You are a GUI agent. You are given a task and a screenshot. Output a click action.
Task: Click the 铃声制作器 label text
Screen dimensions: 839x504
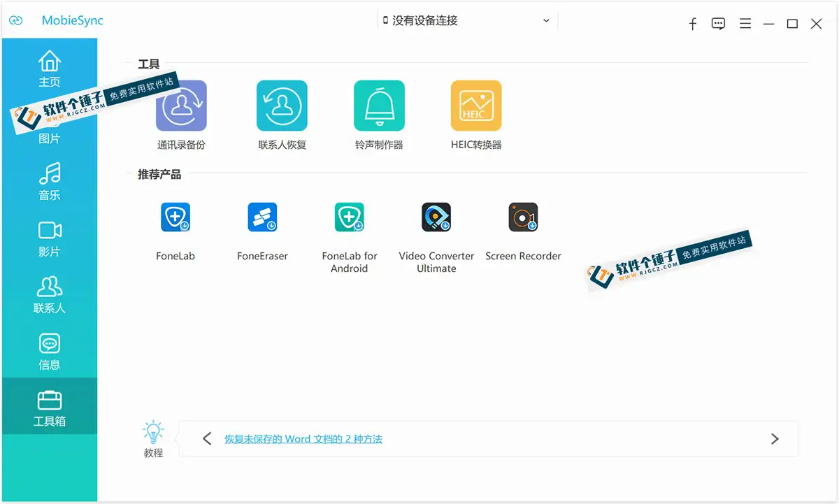point(379,145)
